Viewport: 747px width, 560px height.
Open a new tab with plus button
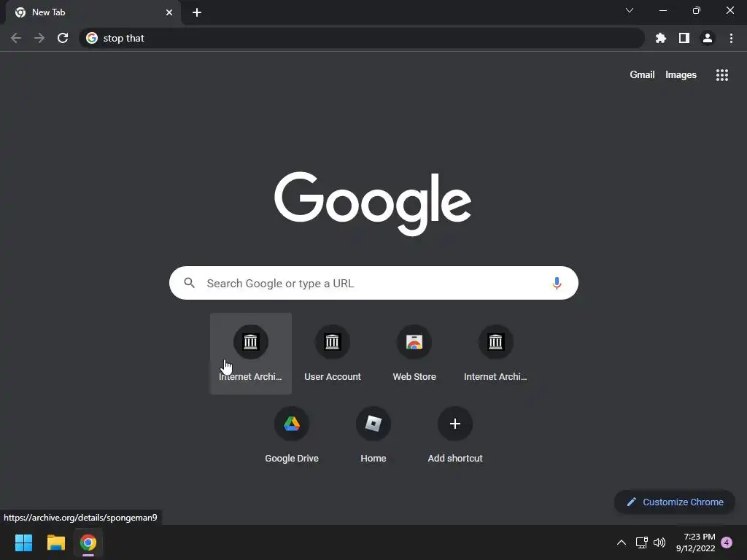(197, 12)
